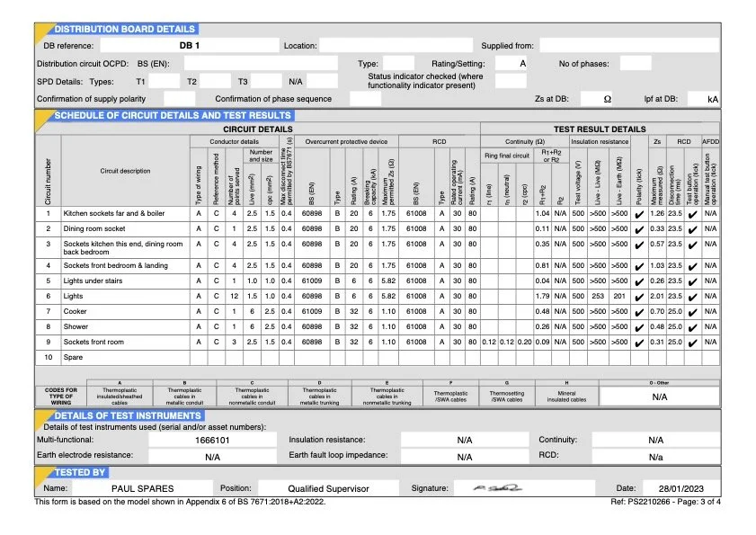The height and width of the screenshot is (535, 756).
Task: Click the RCD instrument field showing N/a
Action: tap(655, 457)
